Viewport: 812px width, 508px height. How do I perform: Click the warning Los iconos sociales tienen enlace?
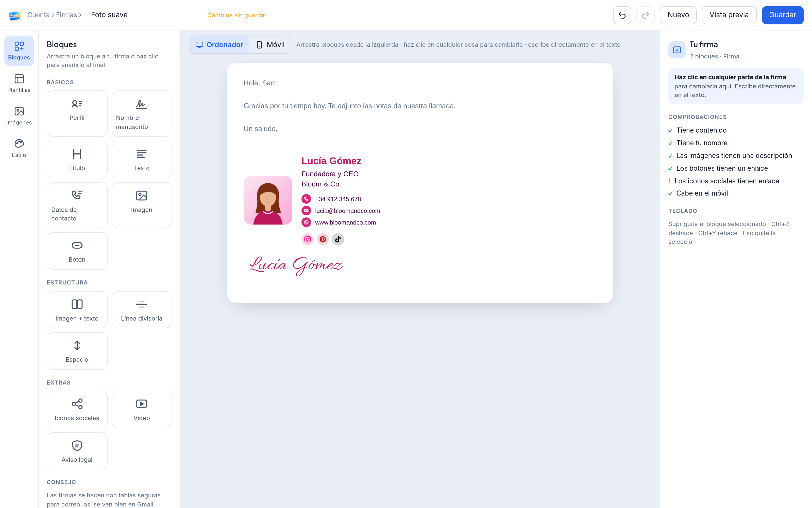[723, 181]
